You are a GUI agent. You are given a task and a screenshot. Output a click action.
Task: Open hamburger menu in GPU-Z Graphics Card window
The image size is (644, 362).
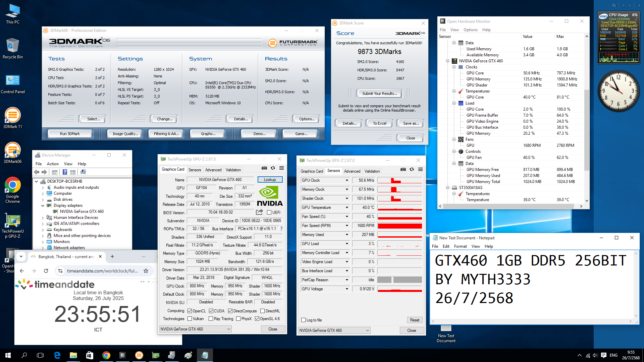coord(281,168)
